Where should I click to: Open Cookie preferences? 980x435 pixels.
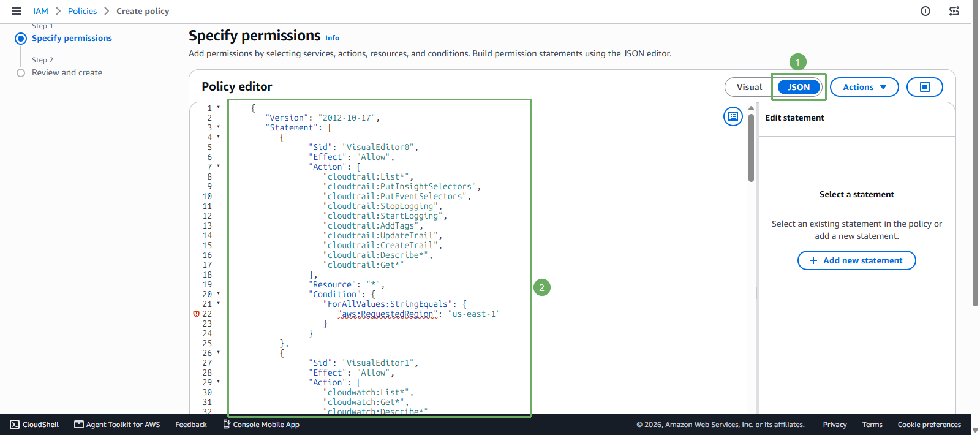point(929,425)
